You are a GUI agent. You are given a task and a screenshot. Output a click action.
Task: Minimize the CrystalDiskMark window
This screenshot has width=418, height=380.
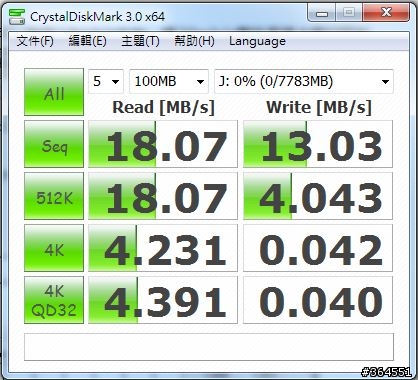click(x=322, y=13)
